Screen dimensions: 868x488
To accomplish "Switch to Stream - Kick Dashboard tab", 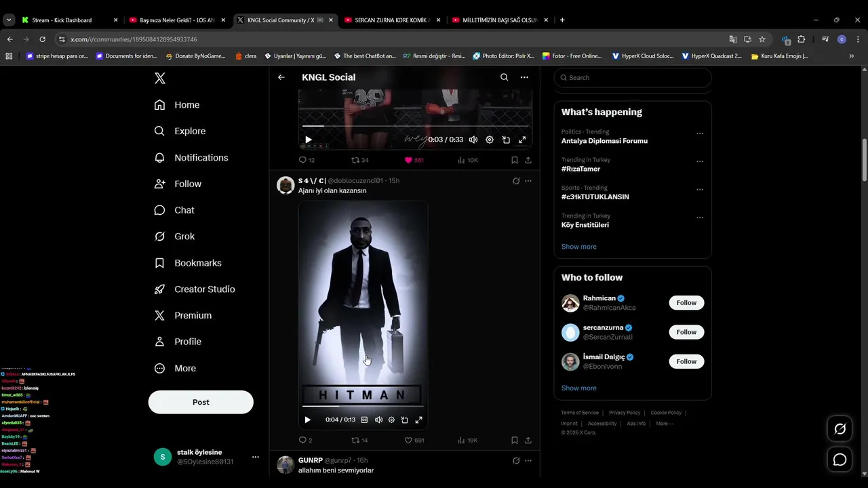I will tap(69, 20).
